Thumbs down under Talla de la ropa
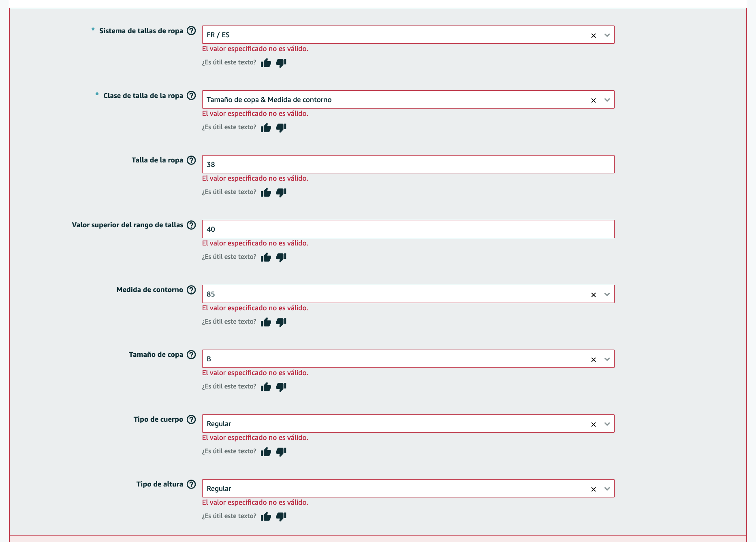 point(281,192)
